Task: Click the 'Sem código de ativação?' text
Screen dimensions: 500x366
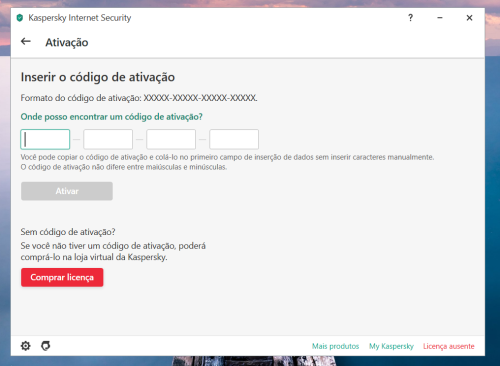Action: (68, 232)
